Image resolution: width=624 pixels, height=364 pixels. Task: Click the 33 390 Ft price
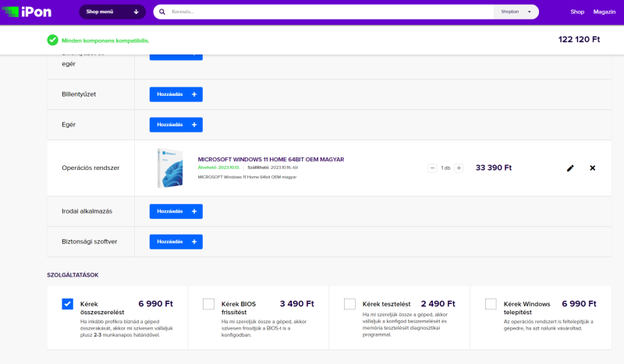(x=494, y=168)
